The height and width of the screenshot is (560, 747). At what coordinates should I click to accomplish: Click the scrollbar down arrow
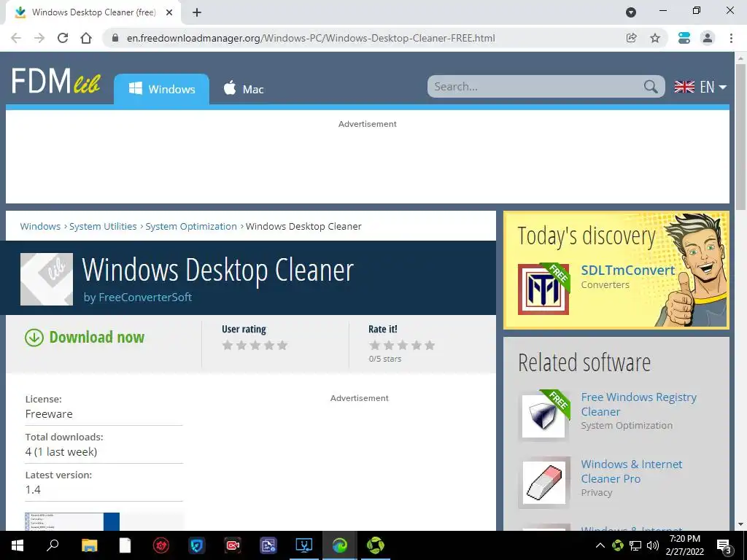coord(740,524)
